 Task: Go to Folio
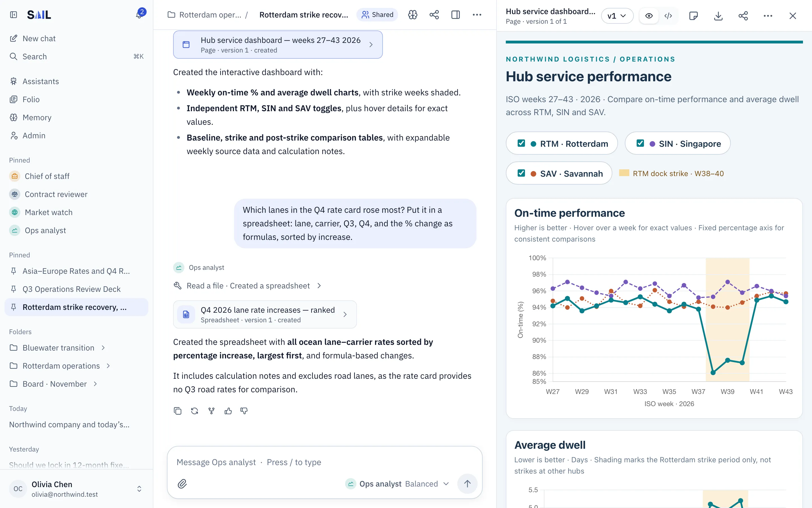click(76, 99)
